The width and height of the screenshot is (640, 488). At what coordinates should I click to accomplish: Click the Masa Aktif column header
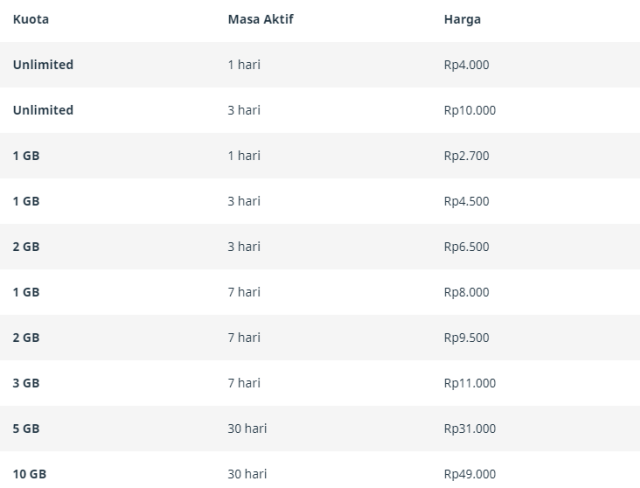pyautogui.click(x=259, y=19)
